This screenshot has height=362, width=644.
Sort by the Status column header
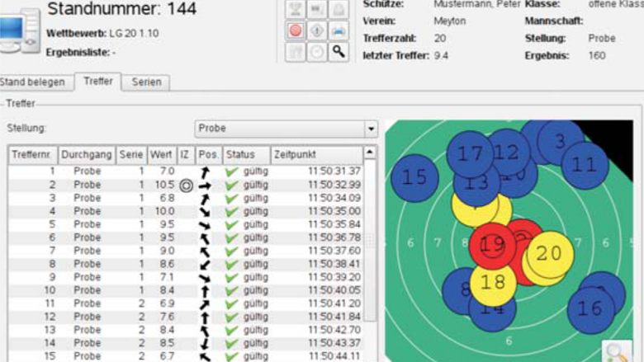click(246, 154)
